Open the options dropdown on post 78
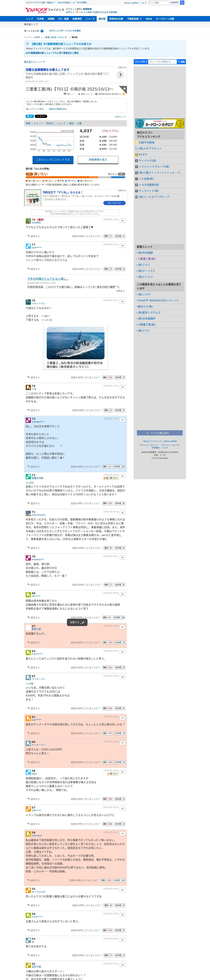 (x=123, y=221)
